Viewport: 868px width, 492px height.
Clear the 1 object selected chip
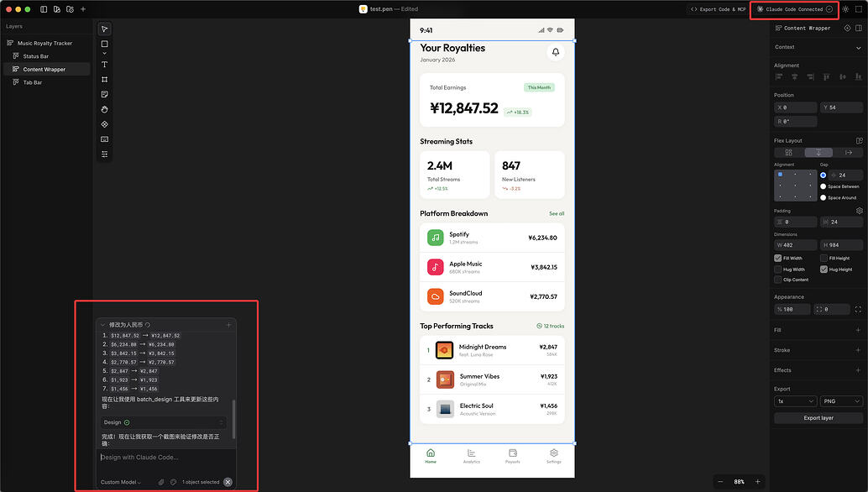[x=227, y=482]
